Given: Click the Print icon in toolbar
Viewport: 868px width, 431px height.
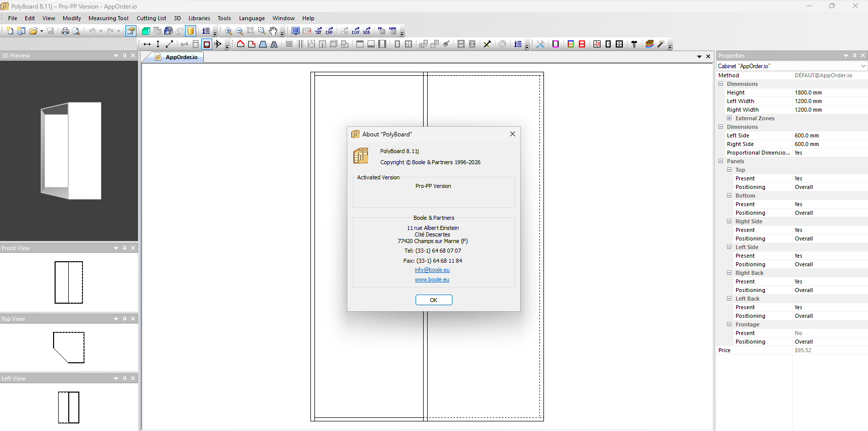Looking at the screenshot, I should tap(65, 31).
